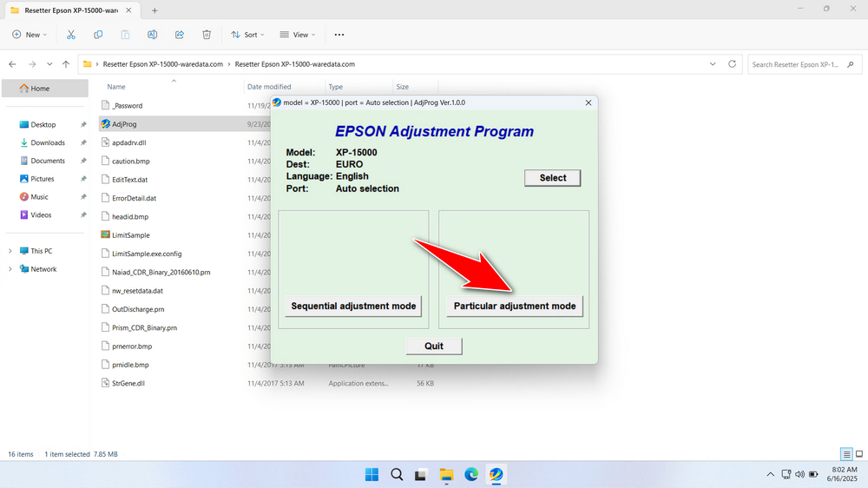
Task: Select the AdjProg application file
Action: [x=124, y=124]
